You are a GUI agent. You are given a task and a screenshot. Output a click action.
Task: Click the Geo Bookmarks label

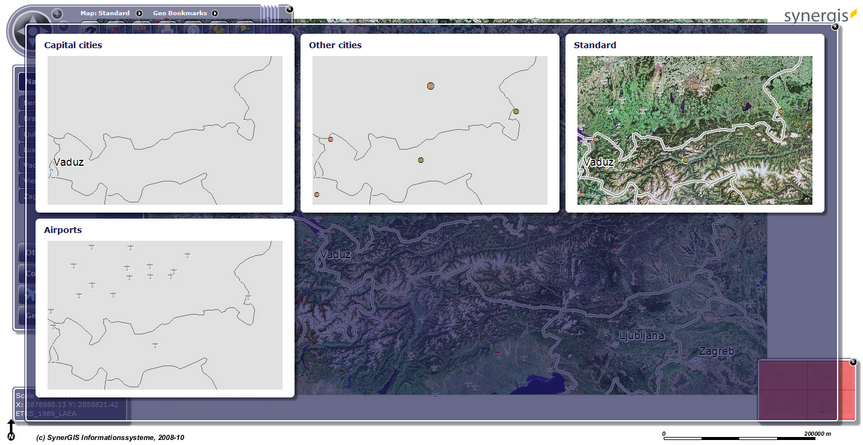[x=180, y=13]
